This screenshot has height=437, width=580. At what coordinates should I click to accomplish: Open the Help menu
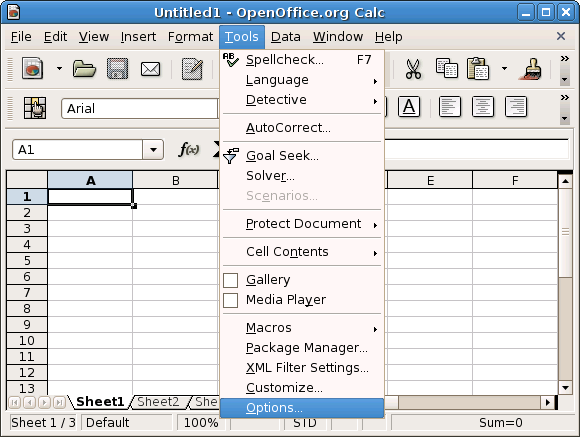[388, 37]
